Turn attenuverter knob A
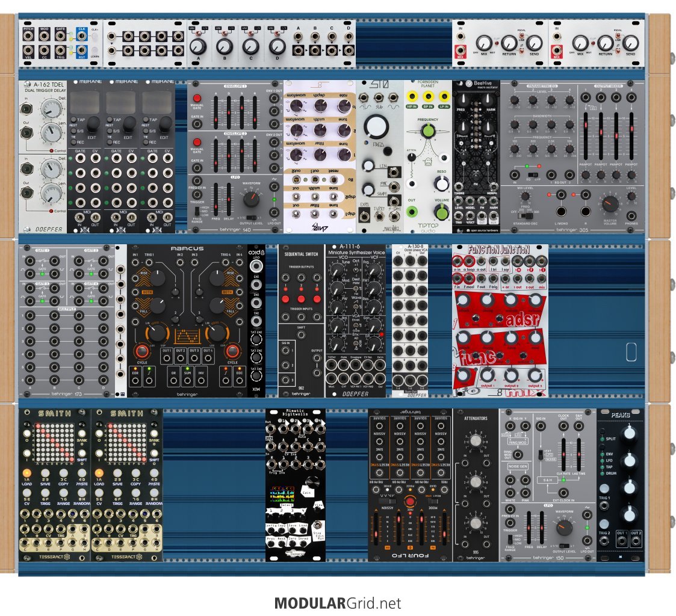 tap(198, 46)
